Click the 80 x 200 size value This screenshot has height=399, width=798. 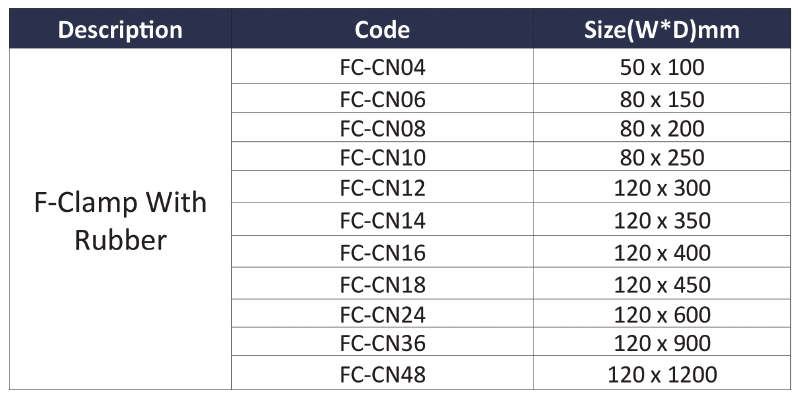(662, 128)
